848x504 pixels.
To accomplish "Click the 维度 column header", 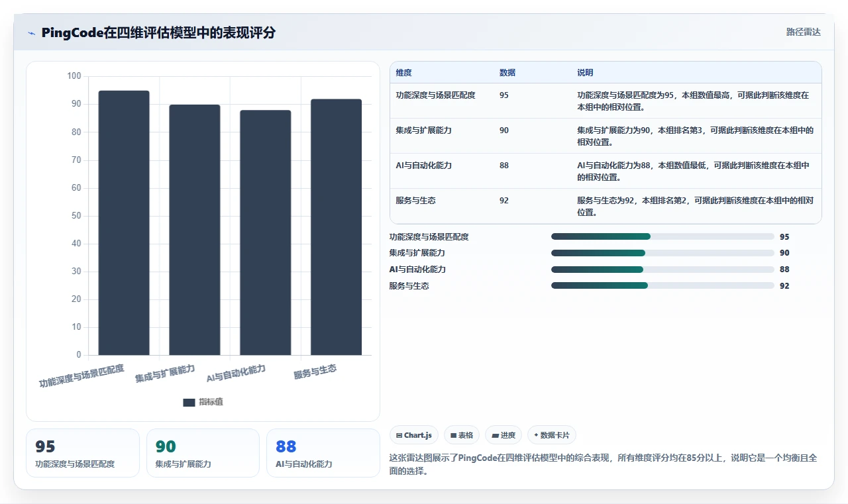I will click(403, 73).
